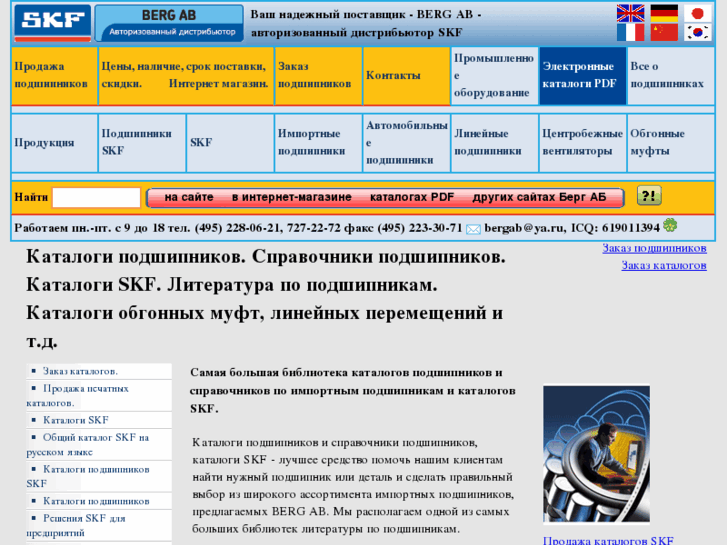Open Промышленное оборудование menu item
The image size is (727, 545).
pos(495,76)
